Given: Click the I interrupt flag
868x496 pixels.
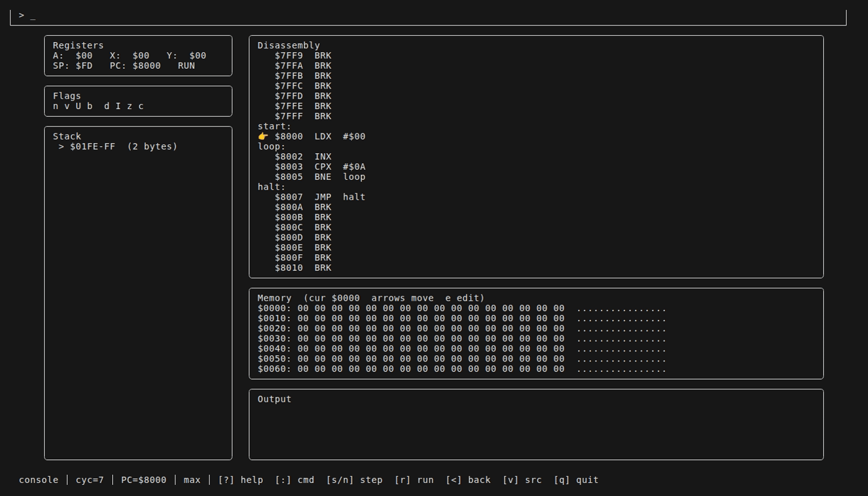Looking at the screenshot, I should tap(118, 106).
